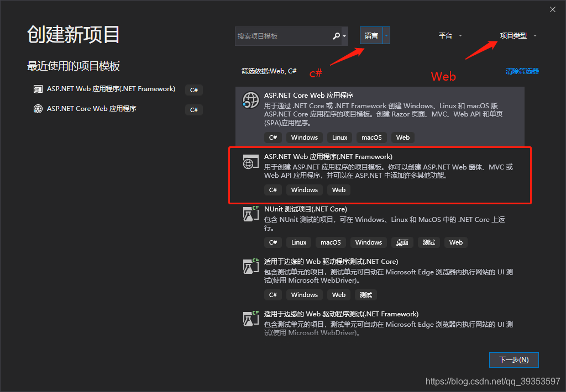Open the 语言 language filter dropdown

[371, 36]
